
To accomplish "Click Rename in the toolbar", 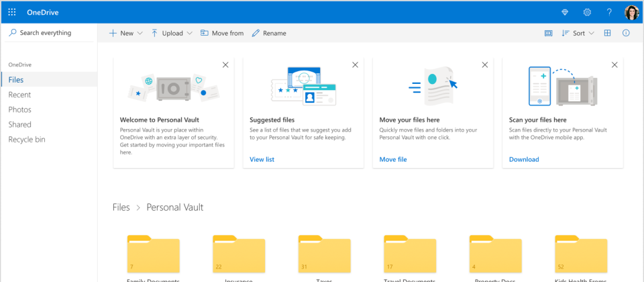I will [x=269, y=34].
